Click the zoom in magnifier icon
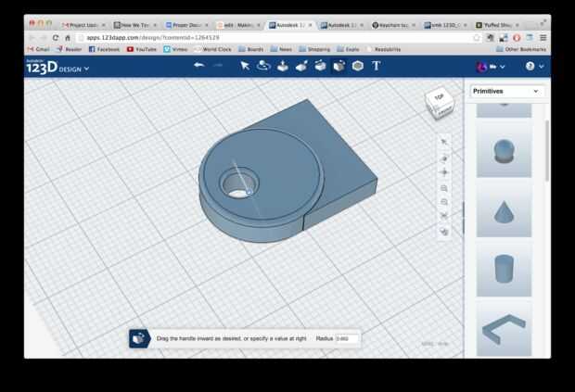This screenshot has height=392, width=575. 445,188
